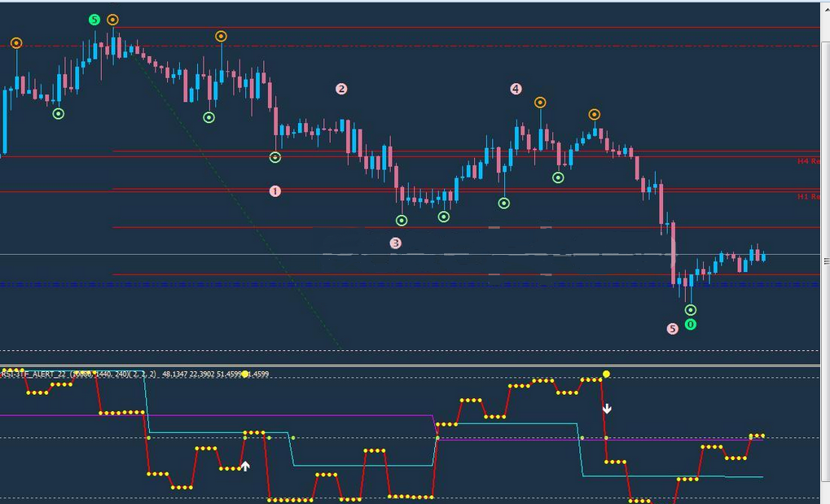Click the orange circle marker right of pink 4
The height and width of the screenshot is (504, 830).
[x=540, y=102]
